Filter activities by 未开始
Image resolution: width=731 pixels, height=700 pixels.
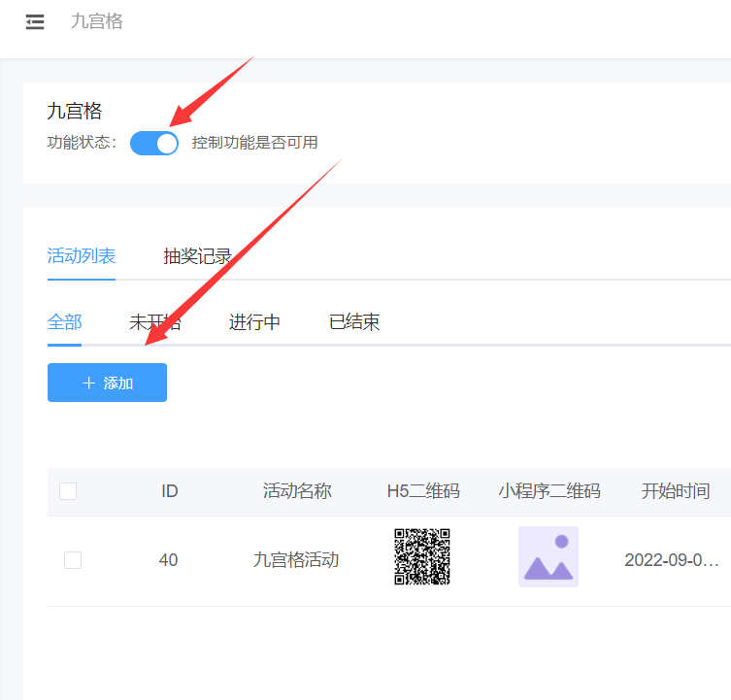tap(155, 322)
